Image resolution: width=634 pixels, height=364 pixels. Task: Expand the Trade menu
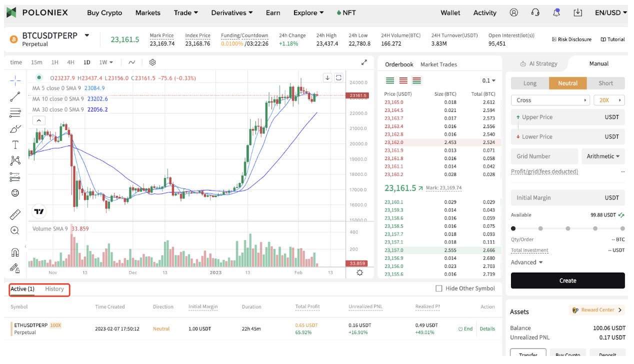[x=186, y=12]
